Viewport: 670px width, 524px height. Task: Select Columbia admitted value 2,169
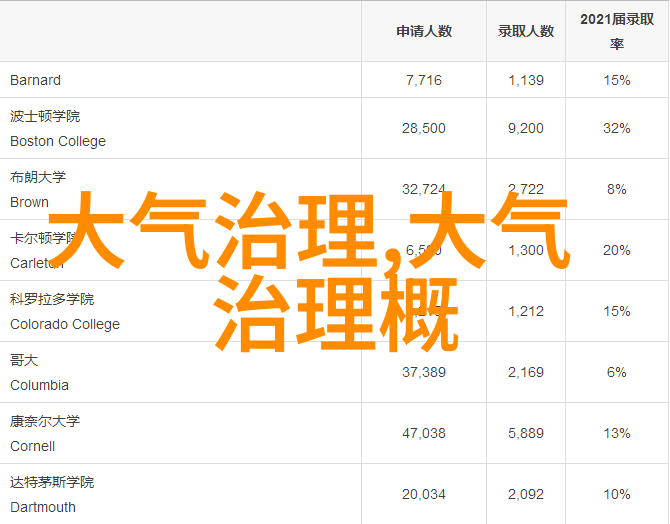[x=526, y=373]
